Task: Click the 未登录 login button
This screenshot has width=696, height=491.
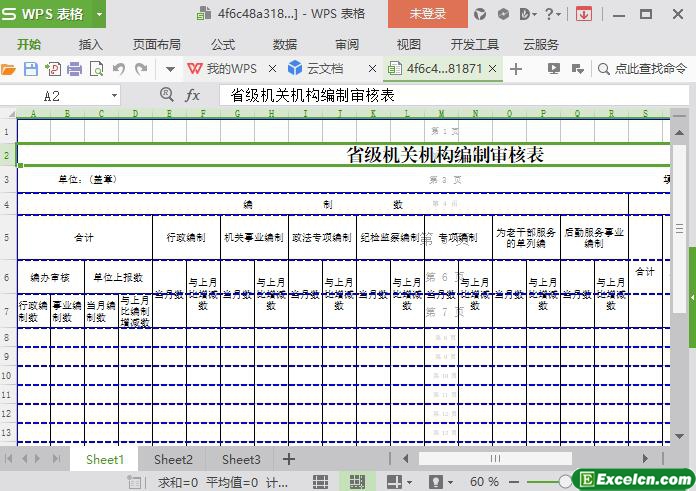Action: pos(427,14)
